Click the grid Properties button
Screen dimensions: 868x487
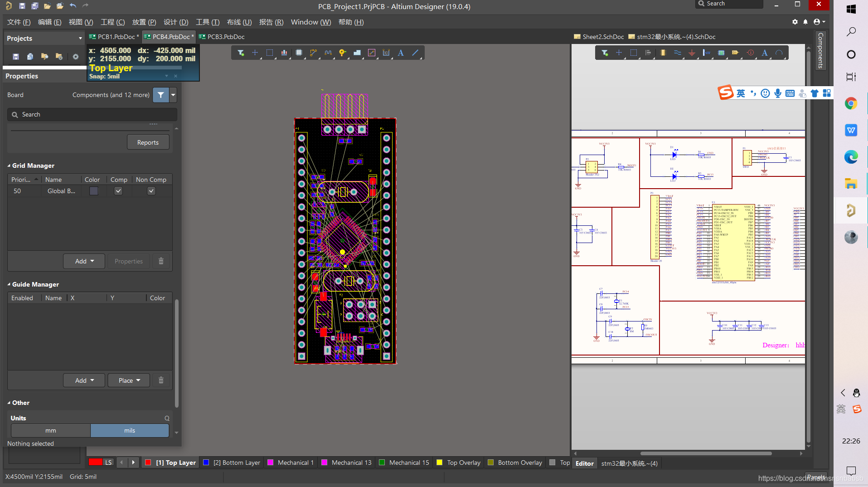pyautogui.click(x=129, y=261)
